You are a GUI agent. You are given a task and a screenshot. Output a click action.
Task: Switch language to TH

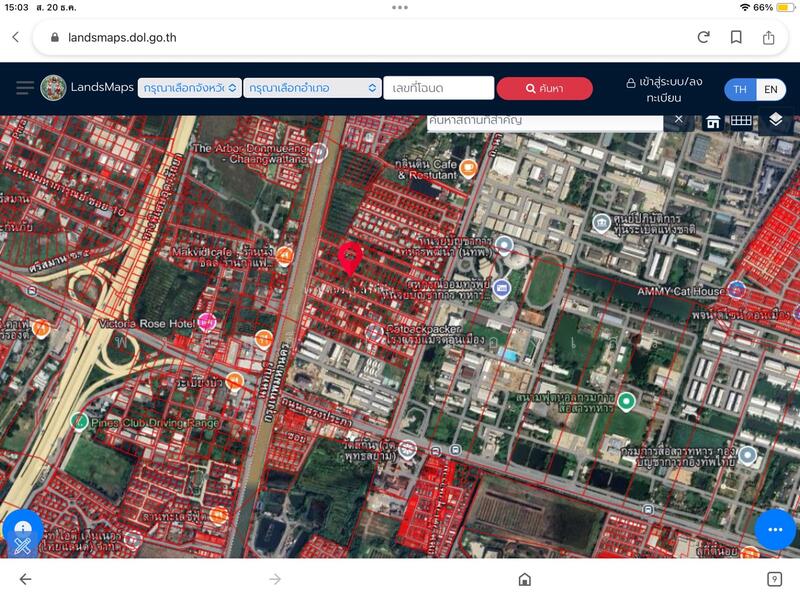pos(740,89)
